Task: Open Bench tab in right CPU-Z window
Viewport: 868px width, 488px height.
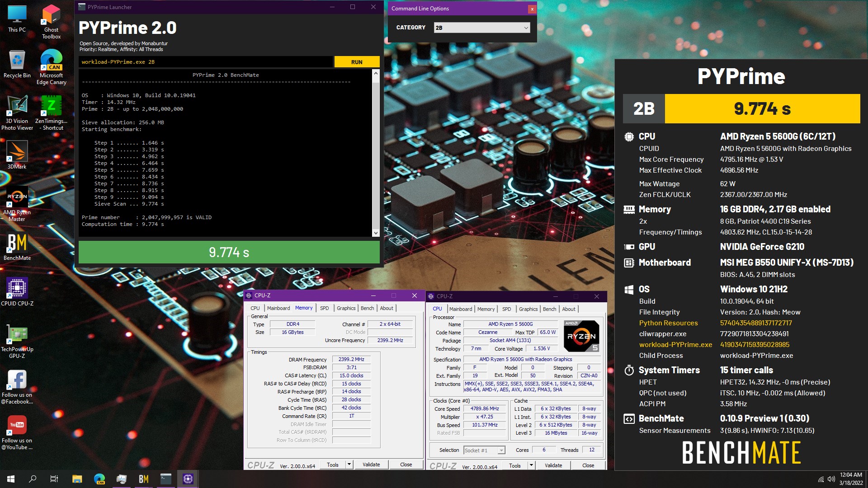Action: 549,309
